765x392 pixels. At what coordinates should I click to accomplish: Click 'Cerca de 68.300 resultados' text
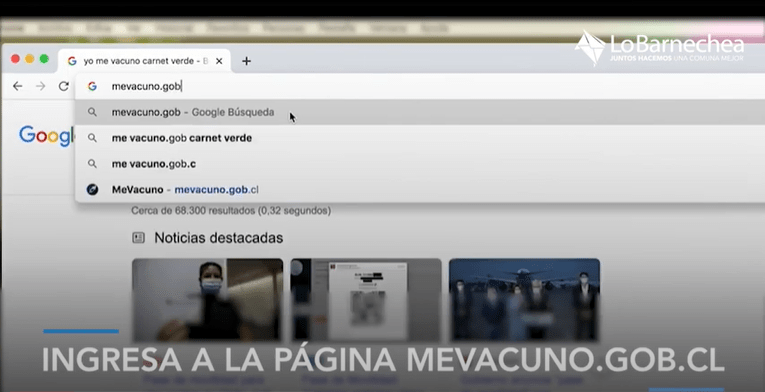[193, 211]
